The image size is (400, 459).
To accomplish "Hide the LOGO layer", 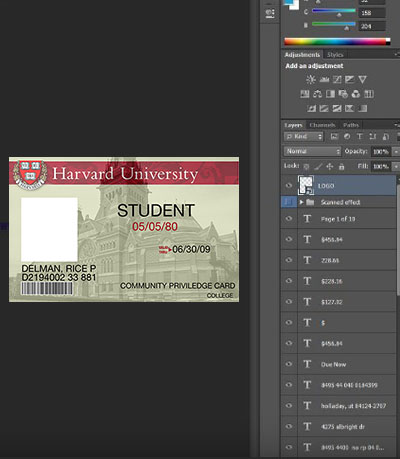I will [289, 185].
